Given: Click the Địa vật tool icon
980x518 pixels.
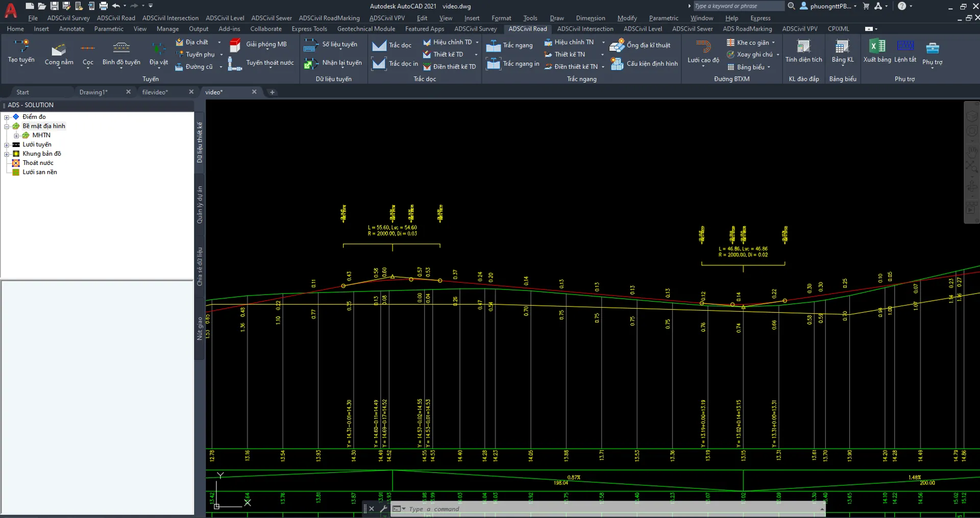Looking at the screenshot, I should click(x=158, y=49).
